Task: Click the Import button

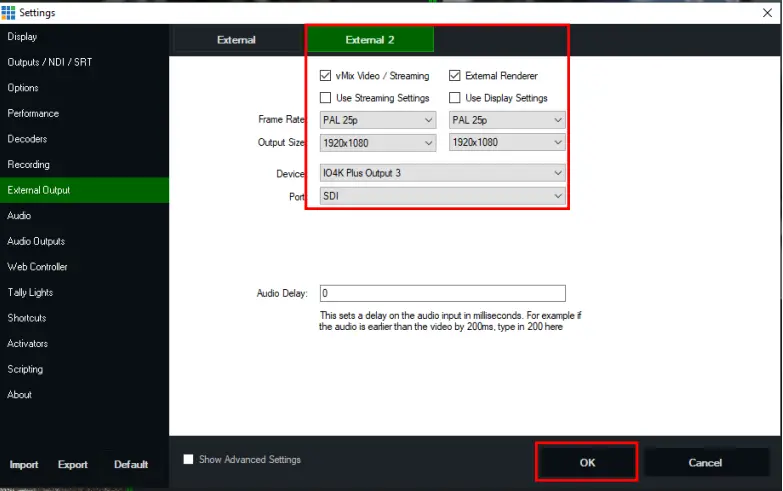Action: [24, 465]
